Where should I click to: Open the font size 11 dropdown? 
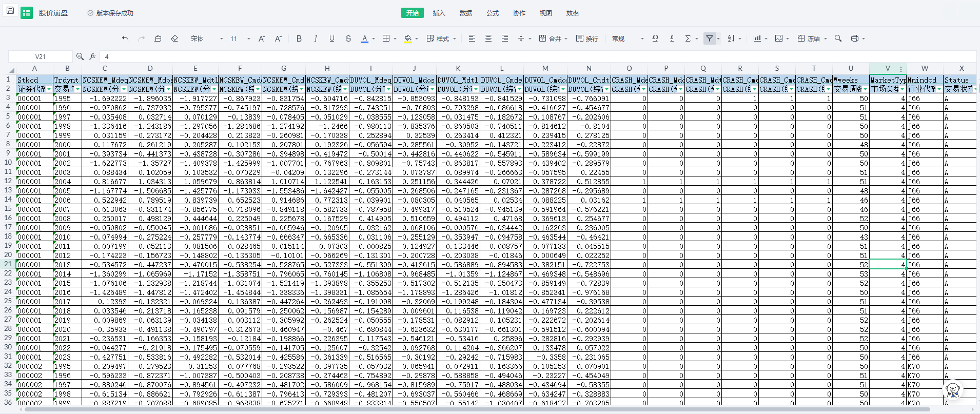pyautogui.click(x=240, y=38)
